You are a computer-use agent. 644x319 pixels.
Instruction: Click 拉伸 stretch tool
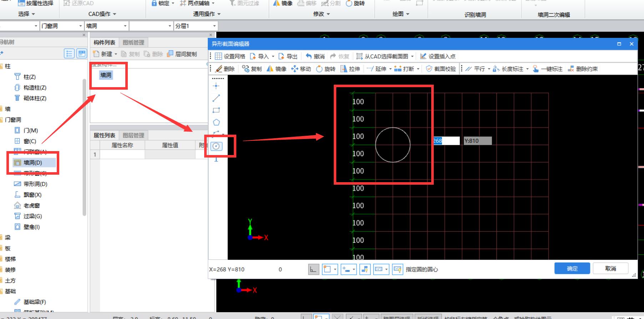[350, 69]
